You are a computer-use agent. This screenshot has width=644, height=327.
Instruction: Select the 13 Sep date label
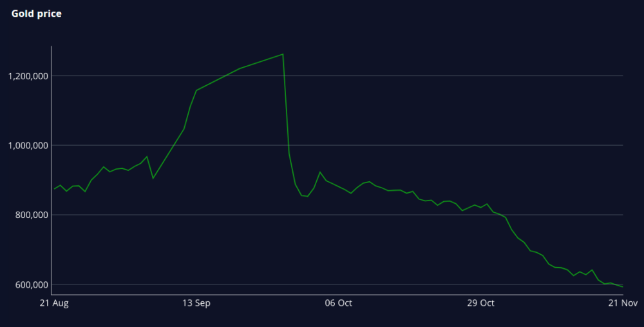(x=196, y=303)
